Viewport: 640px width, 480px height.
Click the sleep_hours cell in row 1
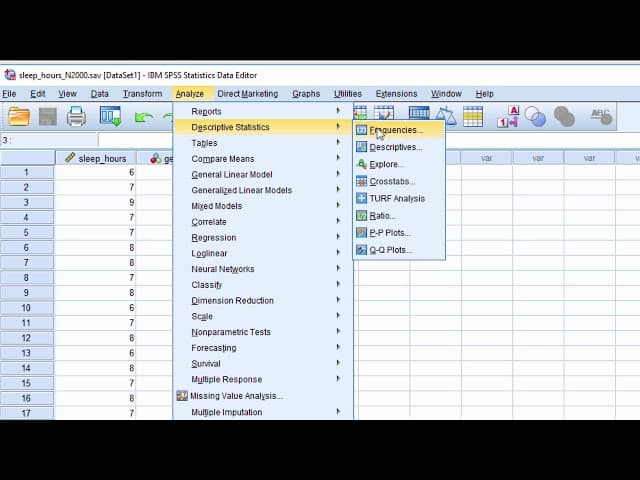coord(96,172)
